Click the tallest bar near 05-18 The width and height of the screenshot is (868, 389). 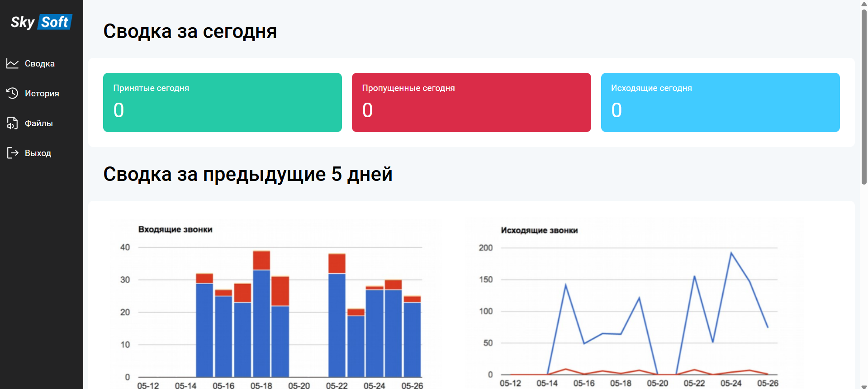point(261,314)
